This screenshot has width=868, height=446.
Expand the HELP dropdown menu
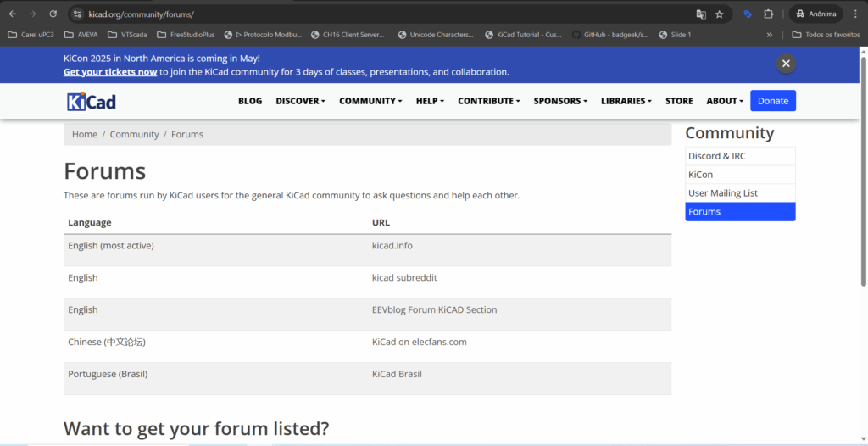tap(430, 101)
